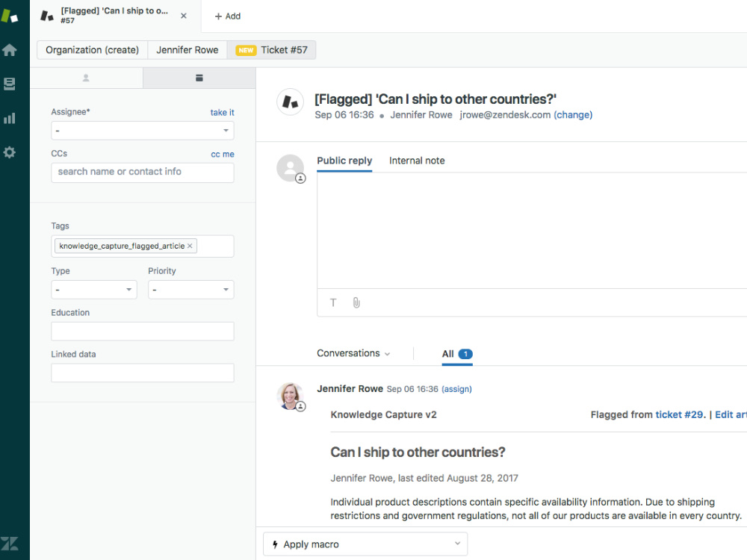Click the '(change)' requester link
747x560 pixels.
tap(573, 115)
